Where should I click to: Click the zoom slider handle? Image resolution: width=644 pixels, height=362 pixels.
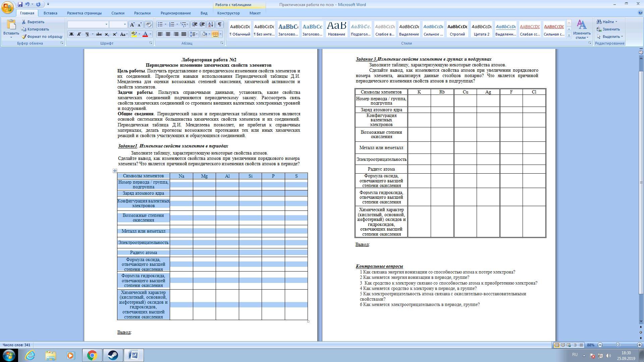618,345
